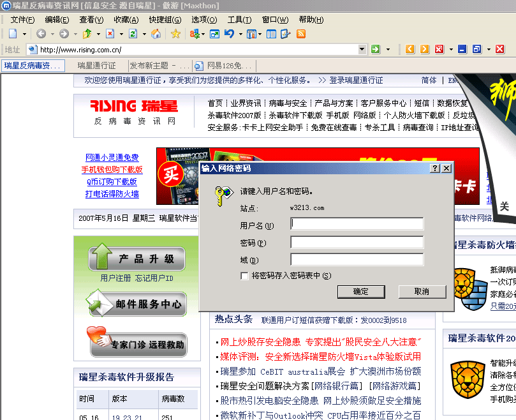This screenshot has width=516, height=420.
Task: Open the home page icon
Action: click(x=156, y=34)
